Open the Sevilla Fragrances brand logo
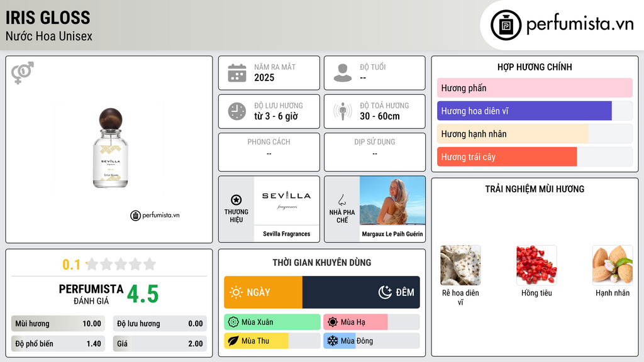Viewport: 644px width, 362px height. (287, 200)
